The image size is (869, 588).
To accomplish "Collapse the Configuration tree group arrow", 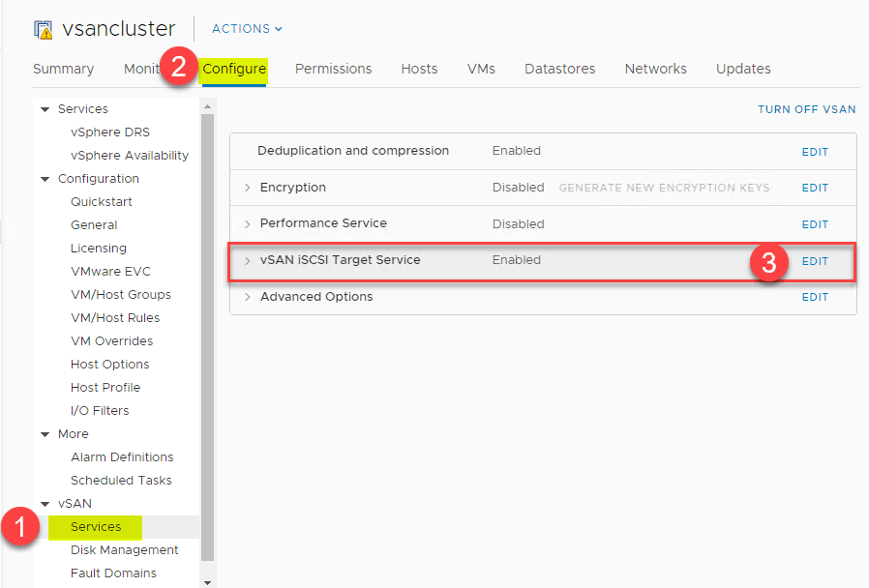I will (45, 179).
